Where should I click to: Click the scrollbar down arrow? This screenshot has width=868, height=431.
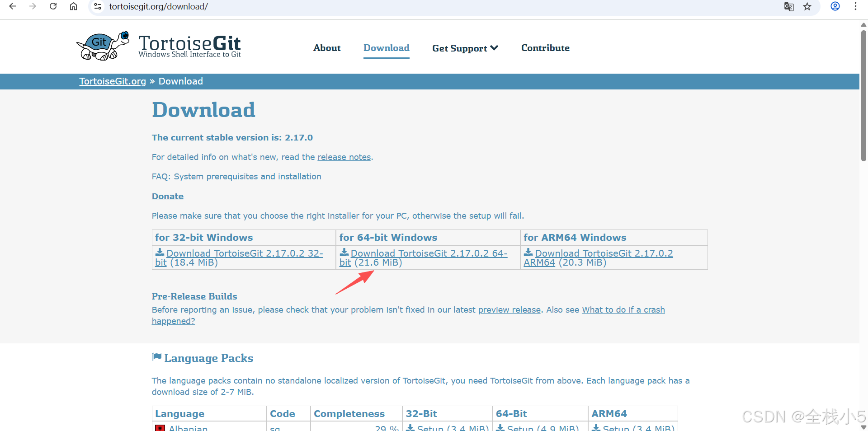click(x=863, y=427)
